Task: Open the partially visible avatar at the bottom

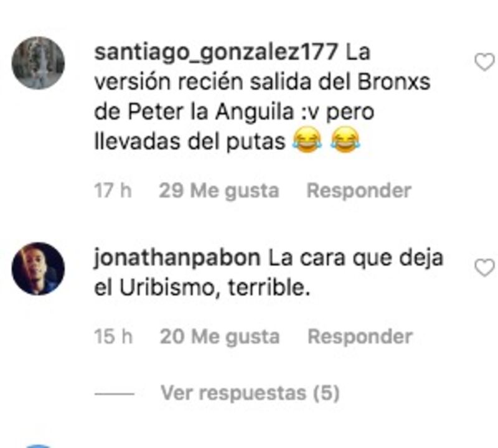Action: [x=38, y=446]
